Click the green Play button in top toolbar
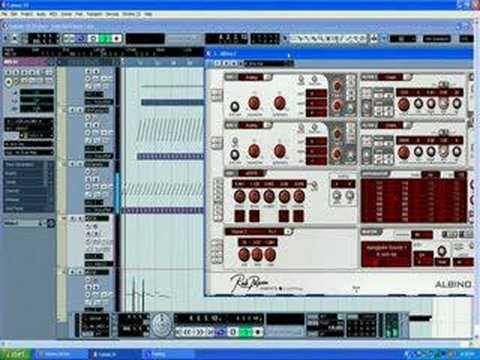This screenshot has width=480, height=360. point(105,39)
